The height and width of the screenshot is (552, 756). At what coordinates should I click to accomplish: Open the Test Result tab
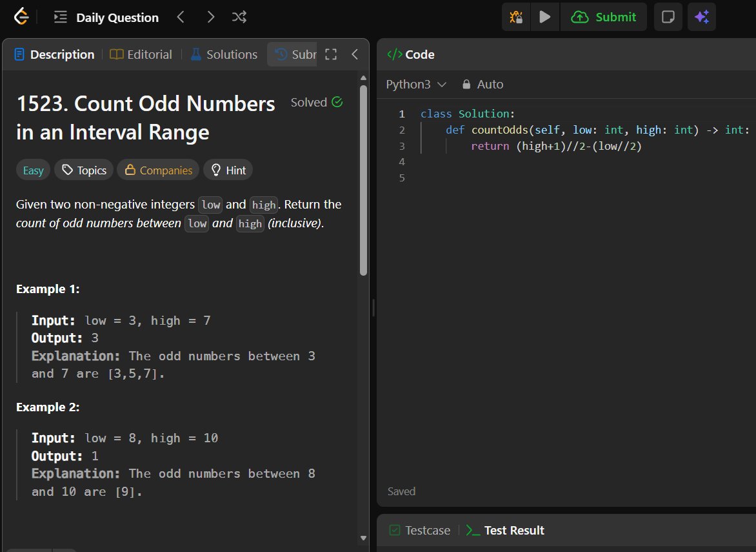coord(505,530)
